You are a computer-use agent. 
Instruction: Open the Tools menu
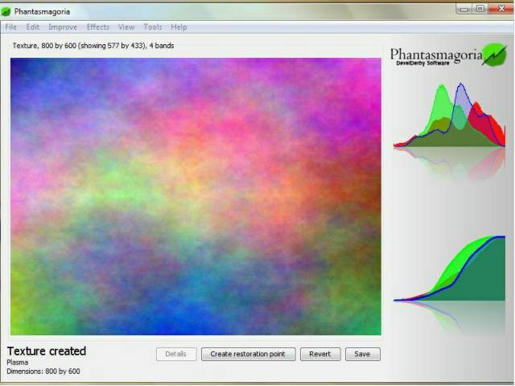point(153,27)
